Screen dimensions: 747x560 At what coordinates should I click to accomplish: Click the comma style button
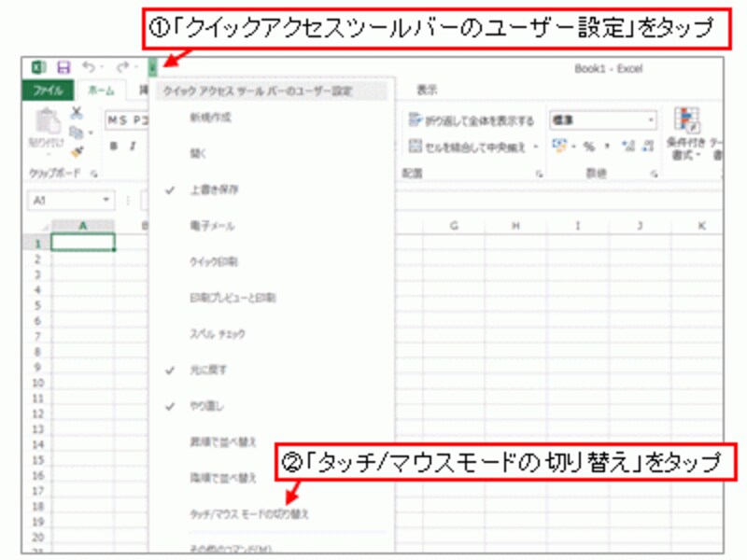[608, 147]
